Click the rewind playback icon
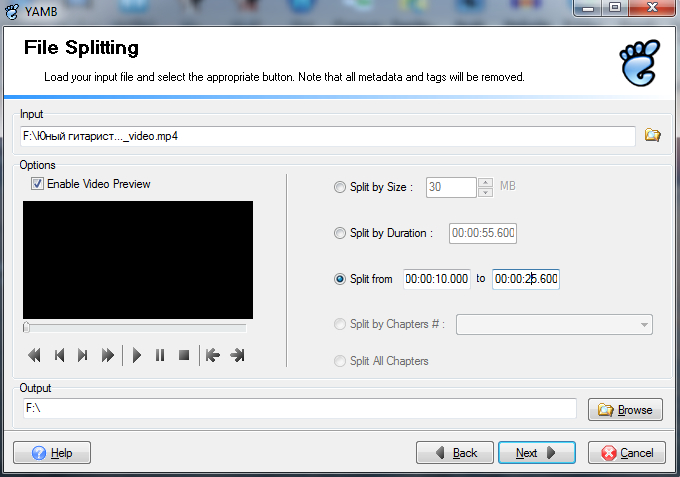The width and height of the screenshot is (680, 477). pyautogui.click(x=34, y=355)
